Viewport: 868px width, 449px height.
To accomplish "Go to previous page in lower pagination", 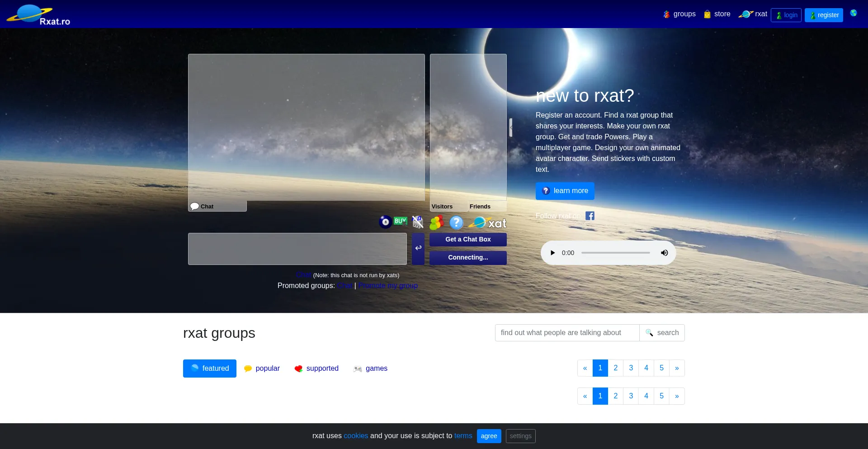I will pos(585,396).
